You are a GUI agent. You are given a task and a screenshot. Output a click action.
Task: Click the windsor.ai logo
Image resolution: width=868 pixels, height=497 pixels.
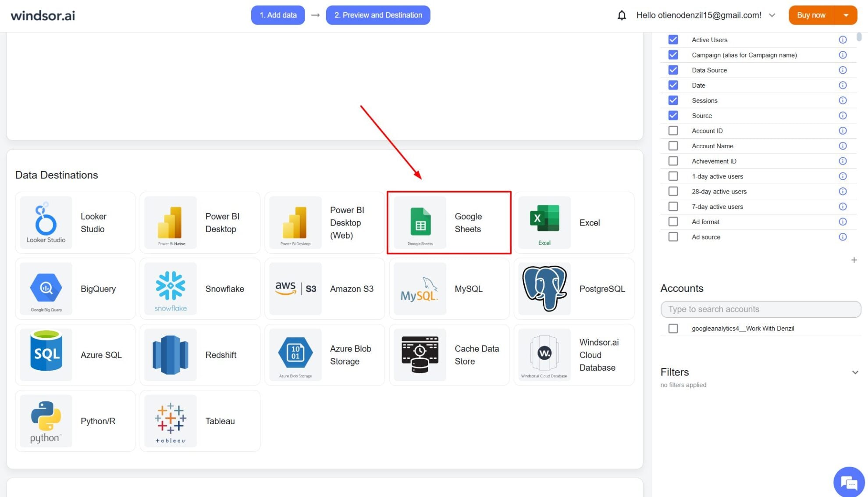coord(42,15)
